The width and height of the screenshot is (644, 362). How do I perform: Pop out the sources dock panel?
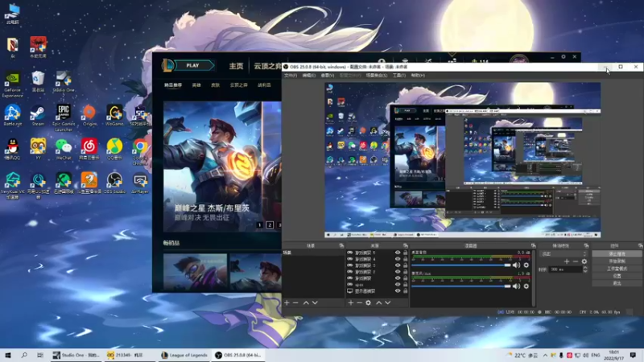tap(406, 245)
